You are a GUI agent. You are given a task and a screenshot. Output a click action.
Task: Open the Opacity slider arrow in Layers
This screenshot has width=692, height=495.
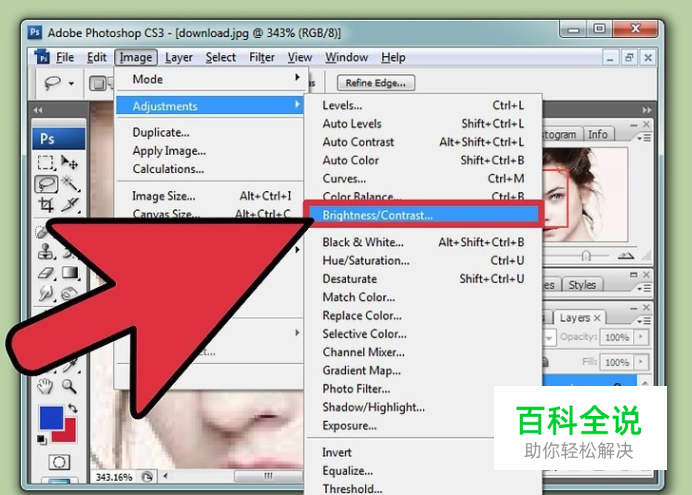coord(641,337)
